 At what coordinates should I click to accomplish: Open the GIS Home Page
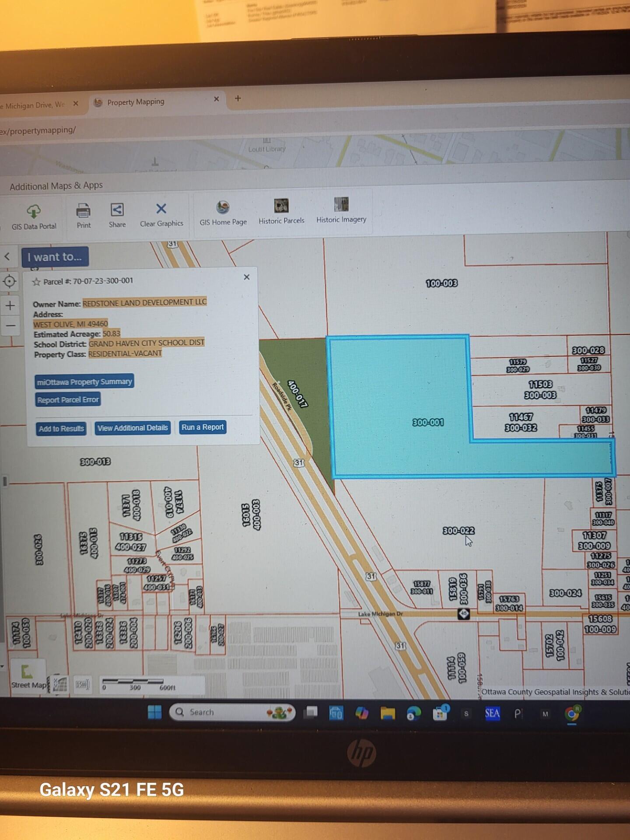tap(223, 213)
